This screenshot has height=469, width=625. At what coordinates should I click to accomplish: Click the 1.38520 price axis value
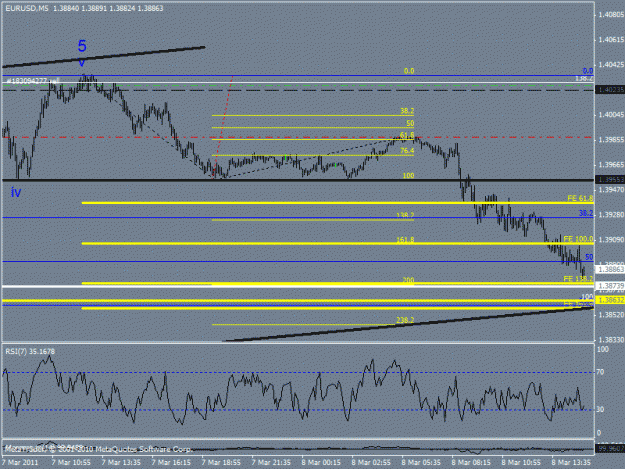click(611, 315)
